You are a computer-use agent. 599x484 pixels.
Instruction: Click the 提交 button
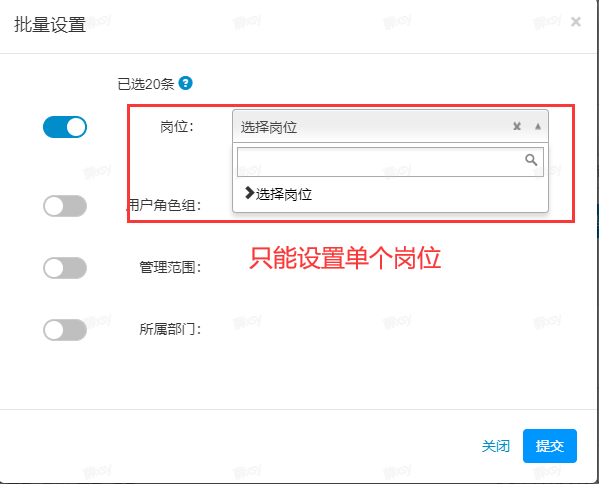click(x=550, y=446)
